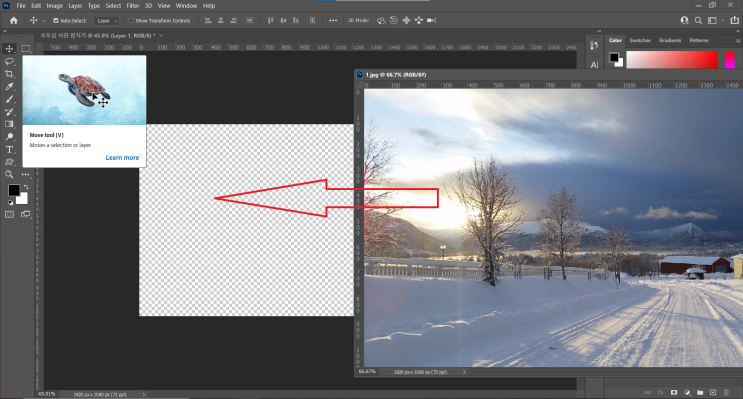
Task: Select the Eyedropper tool
Action: 9,86
